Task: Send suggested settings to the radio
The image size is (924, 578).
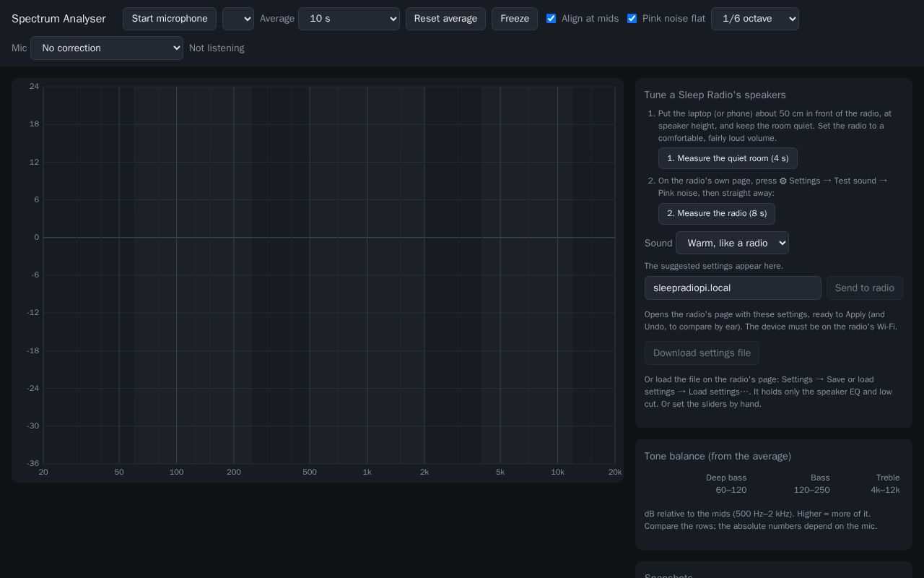Action: [x=865, y=288]
